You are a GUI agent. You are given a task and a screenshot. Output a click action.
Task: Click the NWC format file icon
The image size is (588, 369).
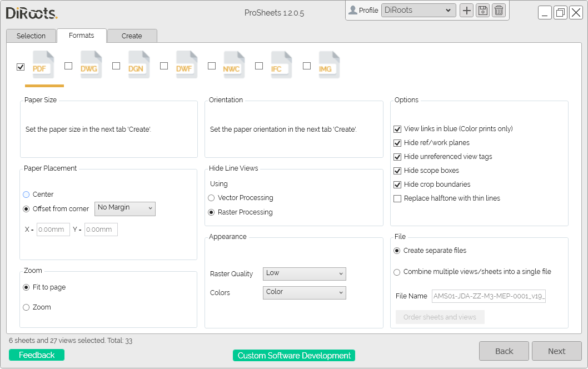(234, 66)
